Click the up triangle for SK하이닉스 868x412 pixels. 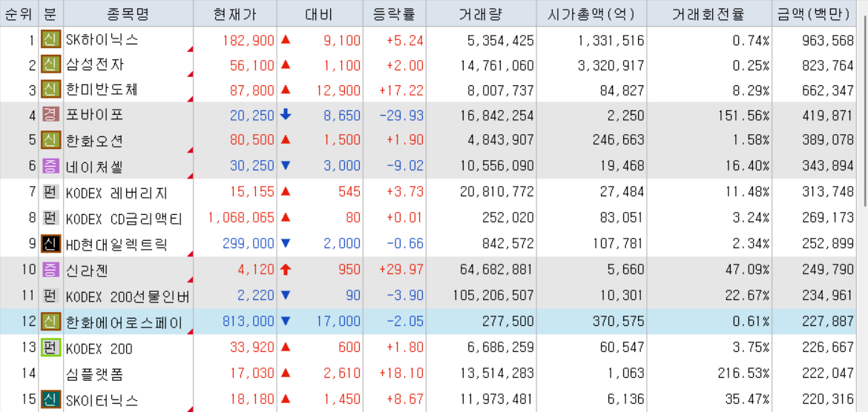coord(286,39)
